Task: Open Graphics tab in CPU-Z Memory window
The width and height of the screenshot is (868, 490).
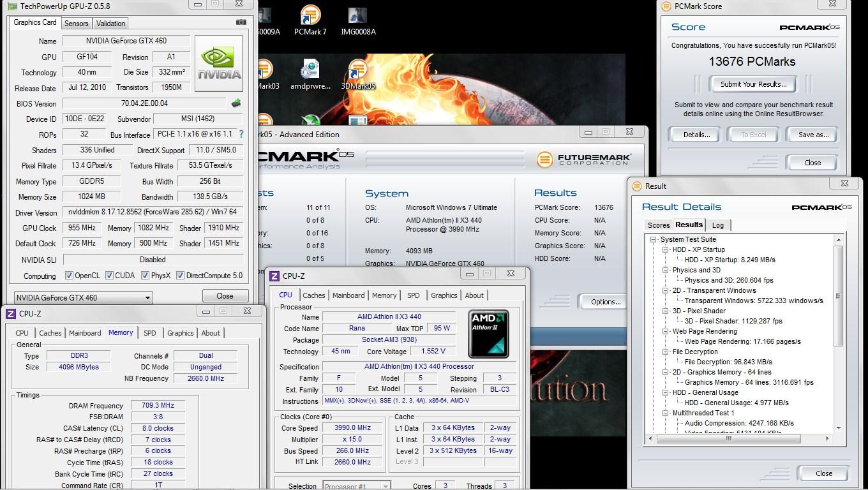Action: 180,333
